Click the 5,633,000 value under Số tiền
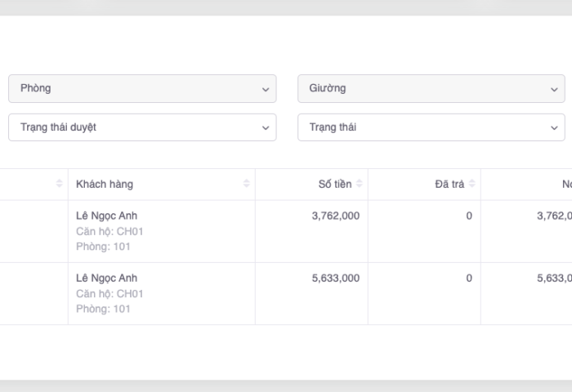 pos(335,278)
